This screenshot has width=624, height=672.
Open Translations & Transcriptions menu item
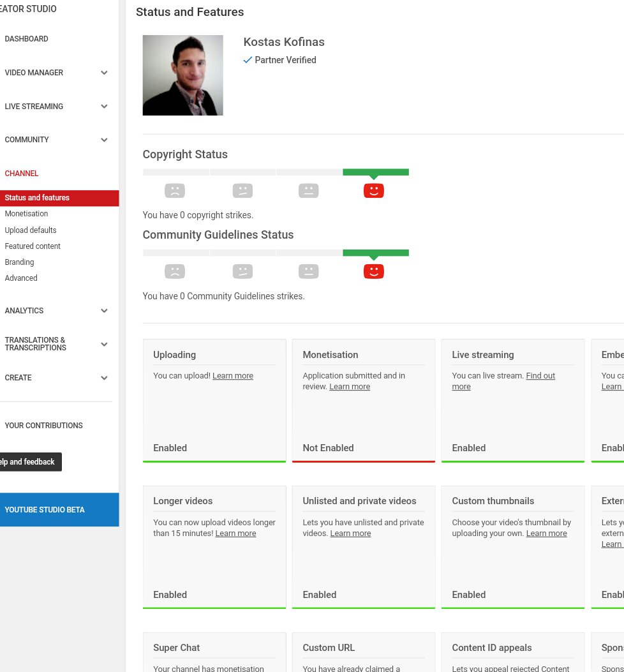tap(36, 344)
